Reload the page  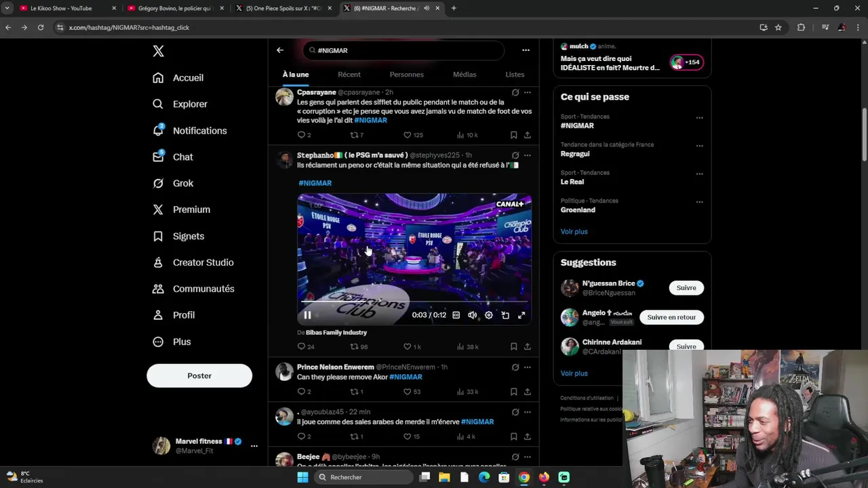point(41,28)
